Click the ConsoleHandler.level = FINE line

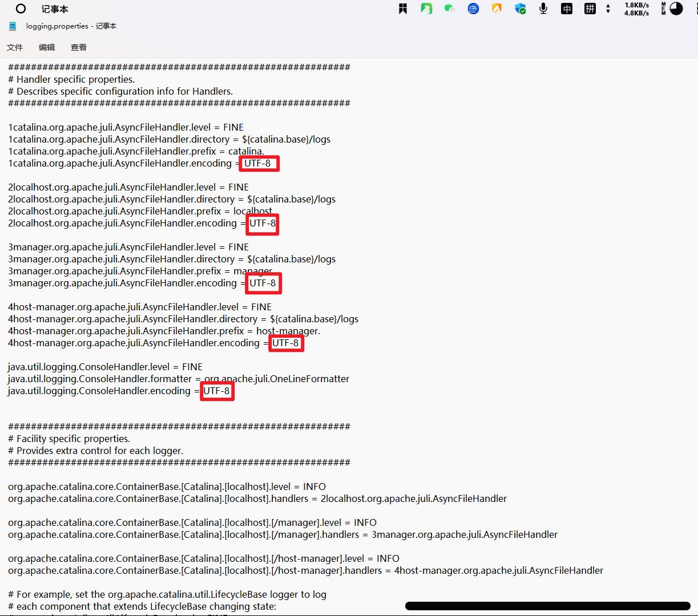tap(105, 367)
